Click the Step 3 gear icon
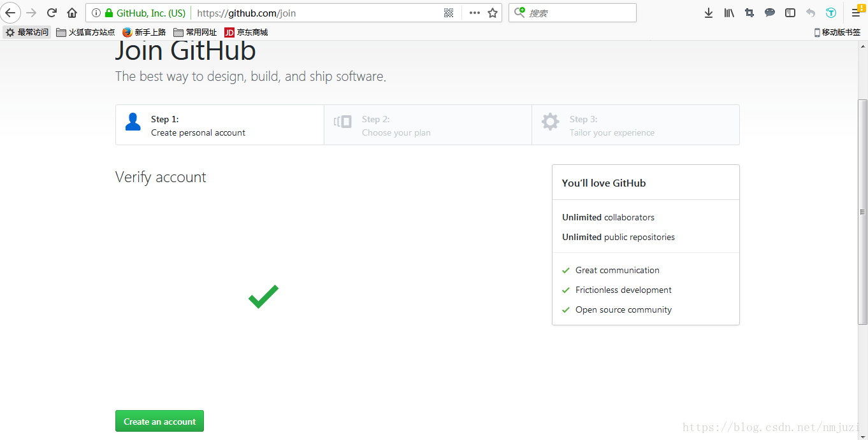 (x=551, y=122)
